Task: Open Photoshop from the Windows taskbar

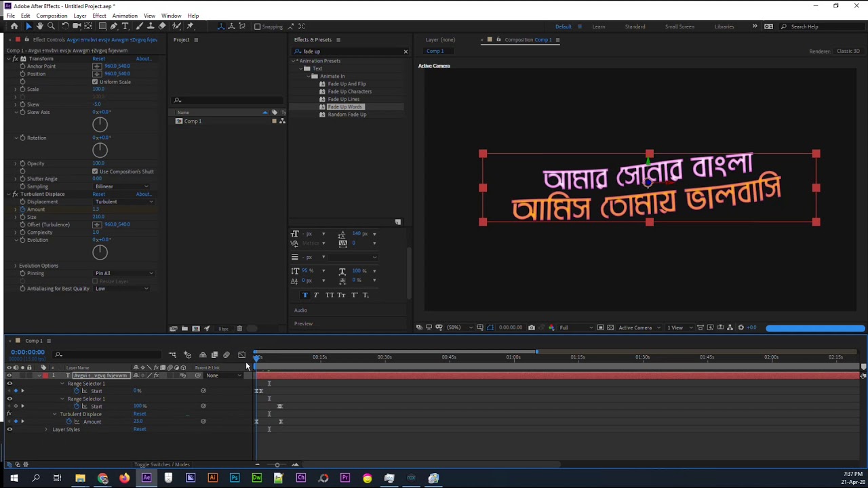Action: tap(235, 479)
